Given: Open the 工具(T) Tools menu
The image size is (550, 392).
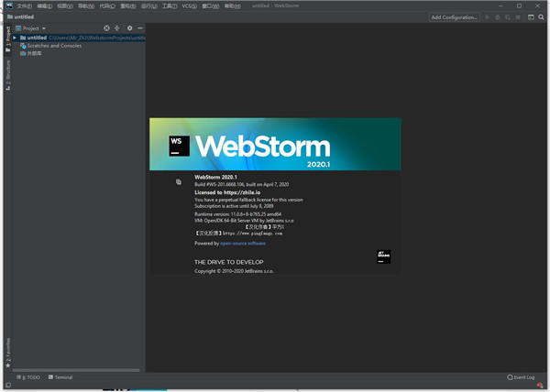Looking at the screenshot, I should (170, 6).
